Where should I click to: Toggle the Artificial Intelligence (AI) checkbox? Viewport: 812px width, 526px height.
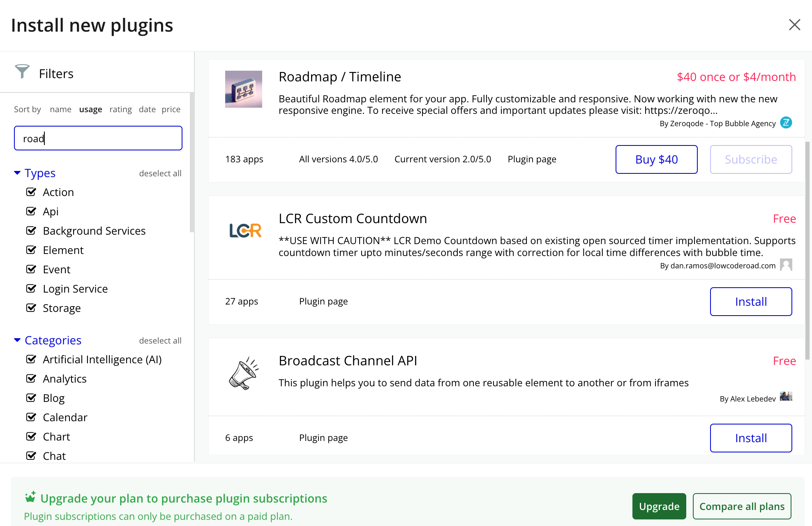coord(31,359)
